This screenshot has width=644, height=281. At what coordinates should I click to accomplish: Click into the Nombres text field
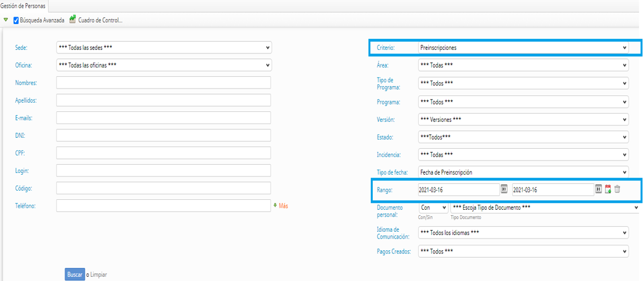click(x=163, y=83)
